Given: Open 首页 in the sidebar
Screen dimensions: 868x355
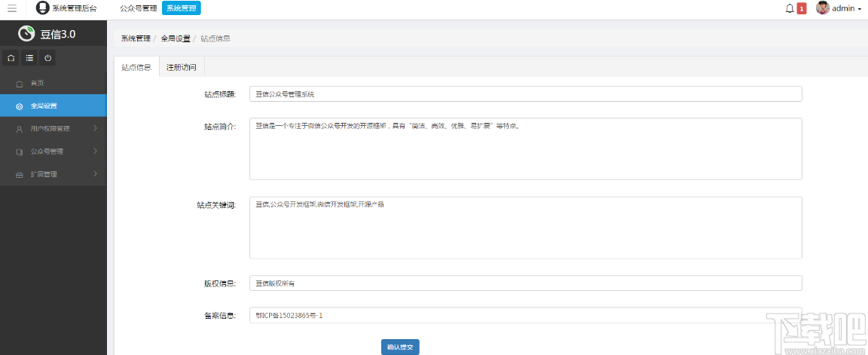Looking at the screenshot, I should [53, 83].
